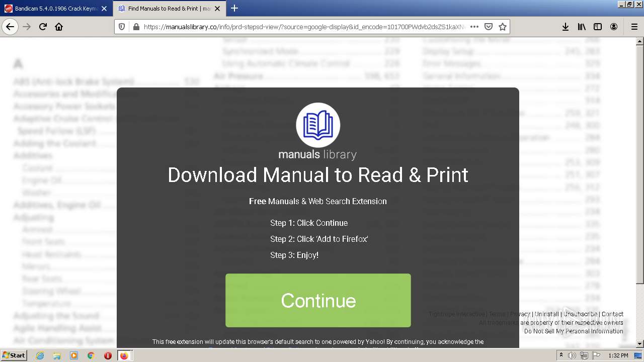
Task: Click the browser forward arrow
Action: (27, 27)
